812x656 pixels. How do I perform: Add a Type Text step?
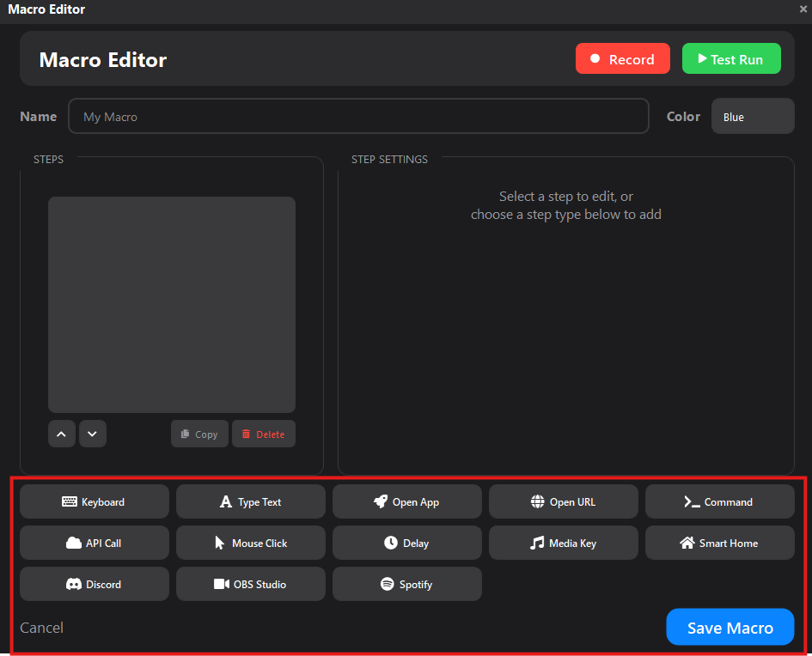click(250, 501)
